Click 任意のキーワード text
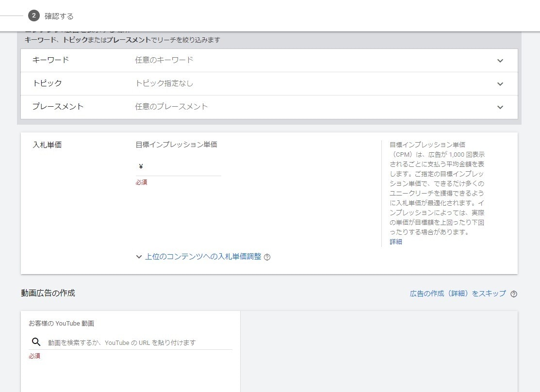This screenshot has width=540, height=392. tap(164, 60)
